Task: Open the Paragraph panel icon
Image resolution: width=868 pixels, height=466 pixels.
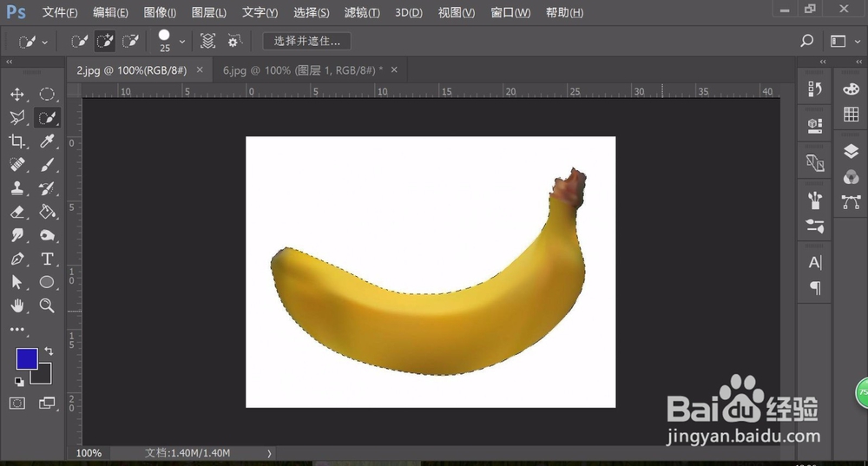Action: tap(815, 288)
